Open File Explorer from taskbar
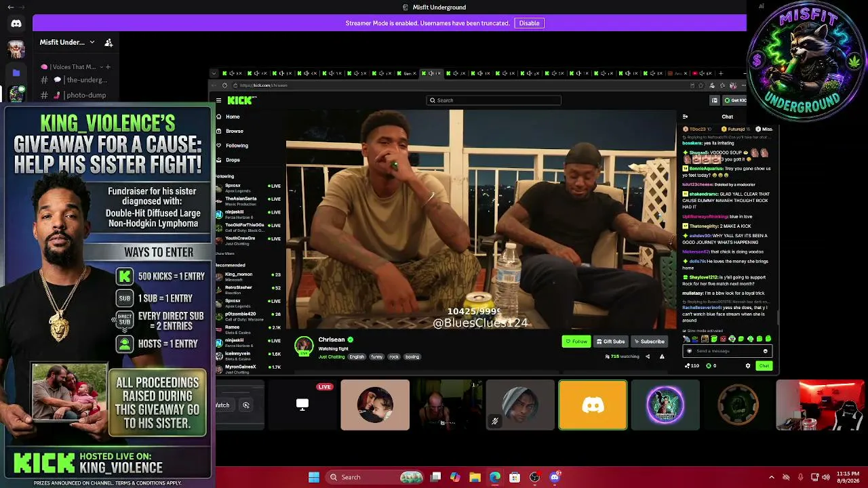Image resolution: width=868 pixels, height=488 pixels. tap(475, 477)
